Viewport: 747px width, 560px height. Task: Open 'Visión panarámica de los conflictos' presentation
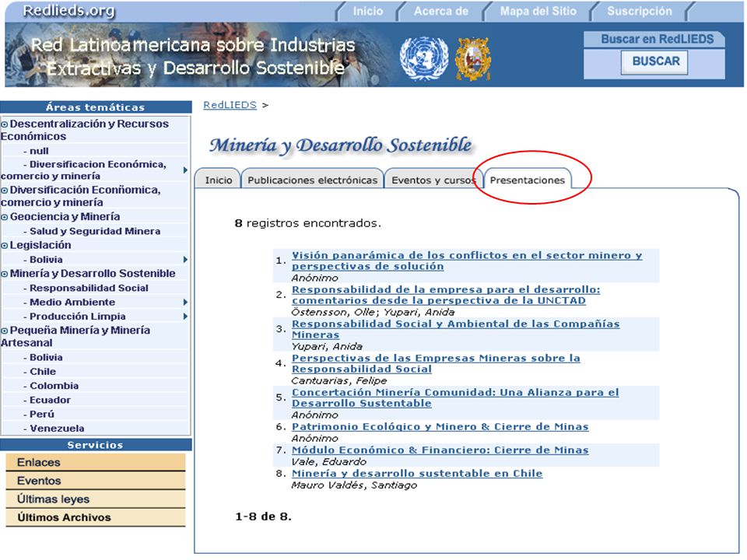(x=467, y=261)
